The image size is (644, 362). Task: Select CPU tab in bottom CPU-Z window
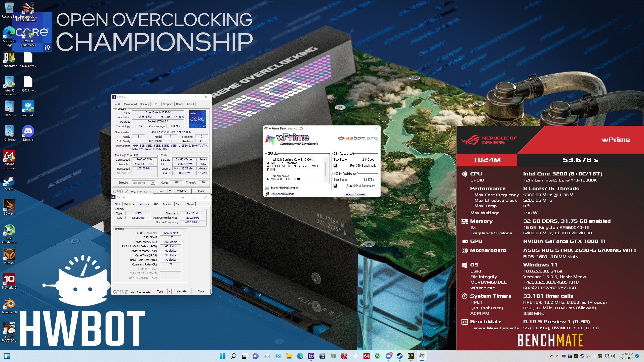click(117, 204)
